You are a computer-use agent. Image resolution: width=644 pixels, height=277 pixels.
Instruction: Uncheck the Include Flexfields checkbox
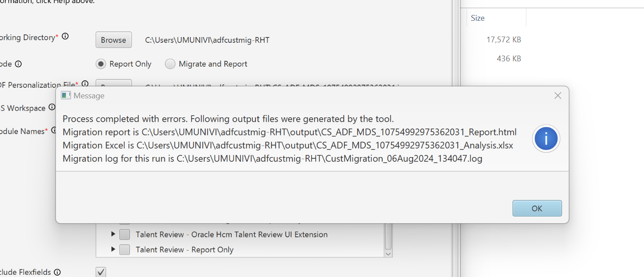click(100, 271)
